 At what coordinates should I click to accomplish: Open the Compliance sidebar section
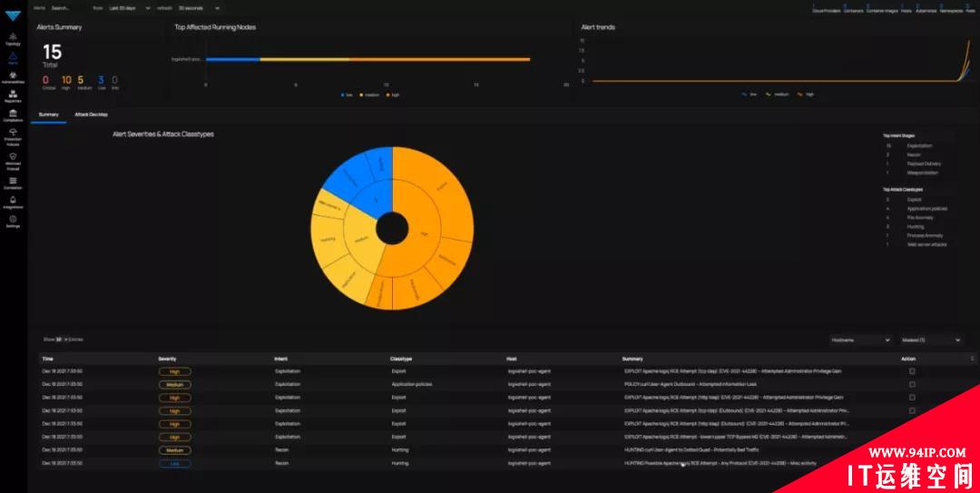(13, 115)
